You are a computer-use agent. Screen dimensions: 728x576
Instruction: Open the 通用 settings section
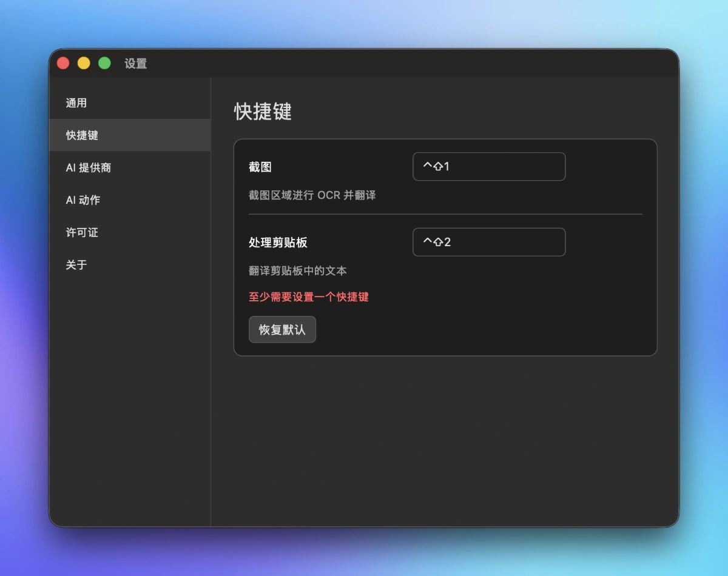click(x=76, y=103)
